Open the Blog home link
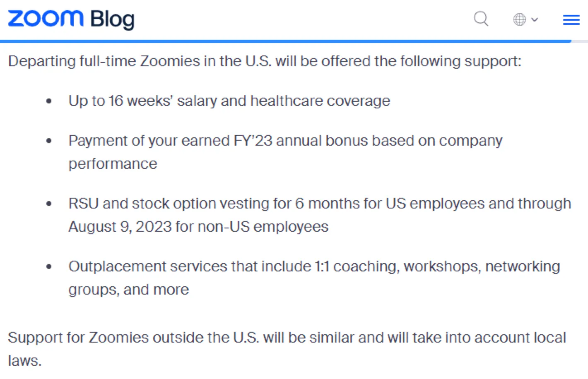588x379 pixels. [112, 19]
